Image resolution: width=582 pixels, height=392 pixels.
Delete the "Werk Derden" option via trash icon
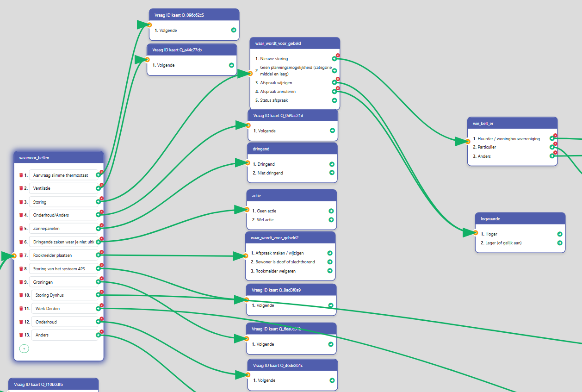point(20,308)
